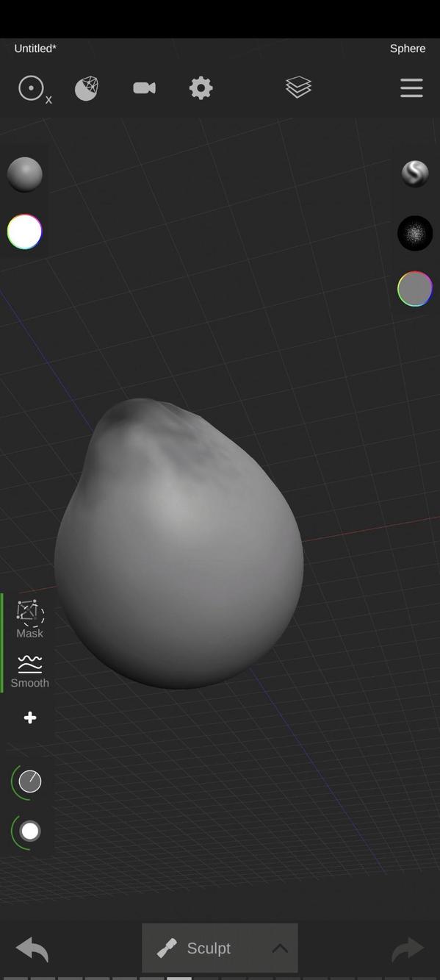This screenshot has height=980, width=440.
Task: Click the Untitled* project name
Action: [x=35, y=49]
